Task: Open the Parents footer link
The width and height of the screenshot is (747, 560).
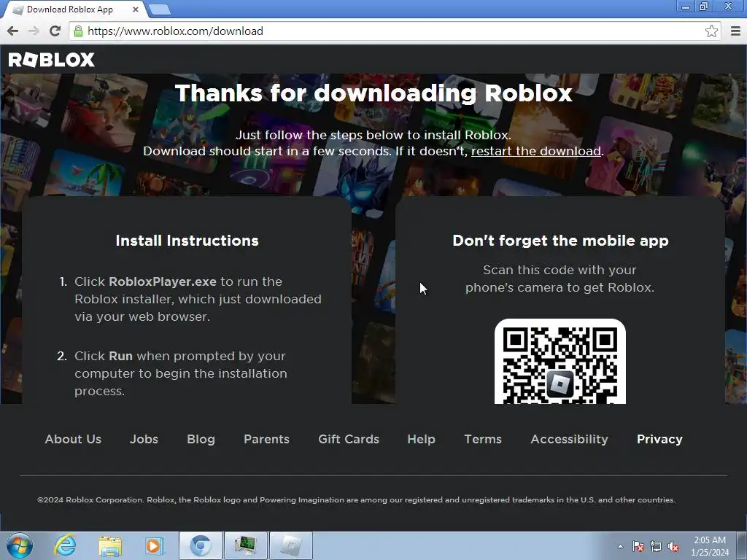Action: click(266, 439)
